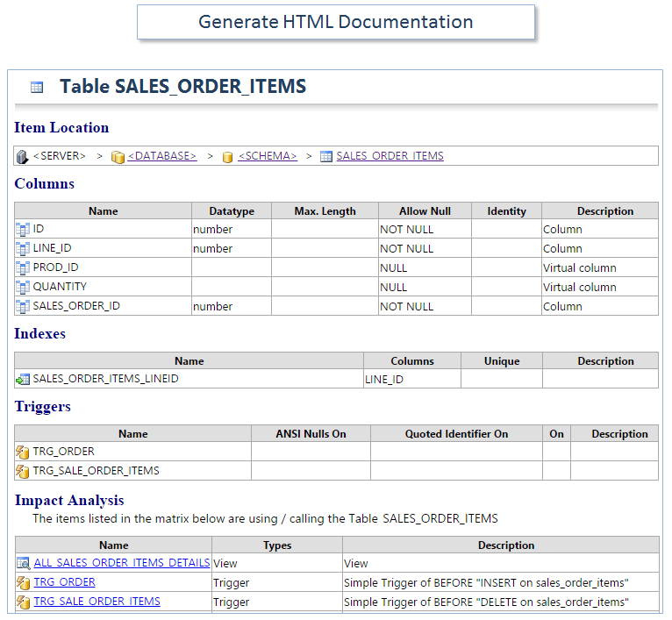Click the trigger icon next to TRG_ORDER in Triggers table
This screenshot has height=620, width=672.
click(x=22, y=452)
